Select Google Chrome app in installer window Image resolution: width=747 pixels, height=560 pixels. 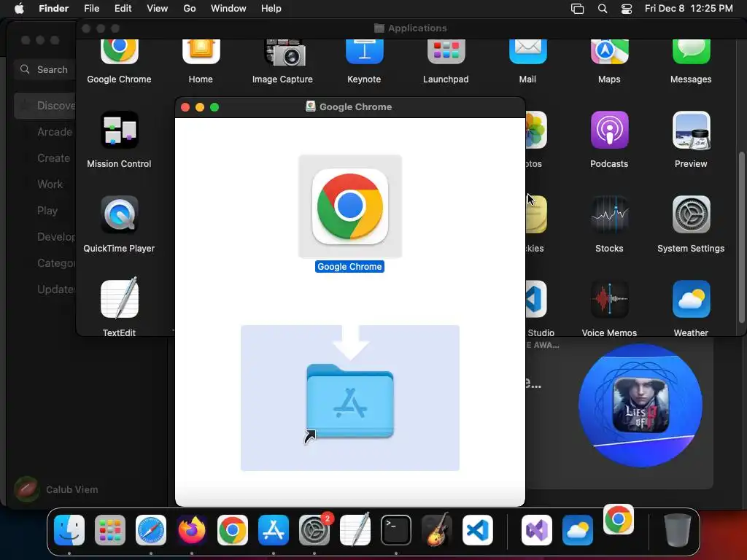[349, 206]
